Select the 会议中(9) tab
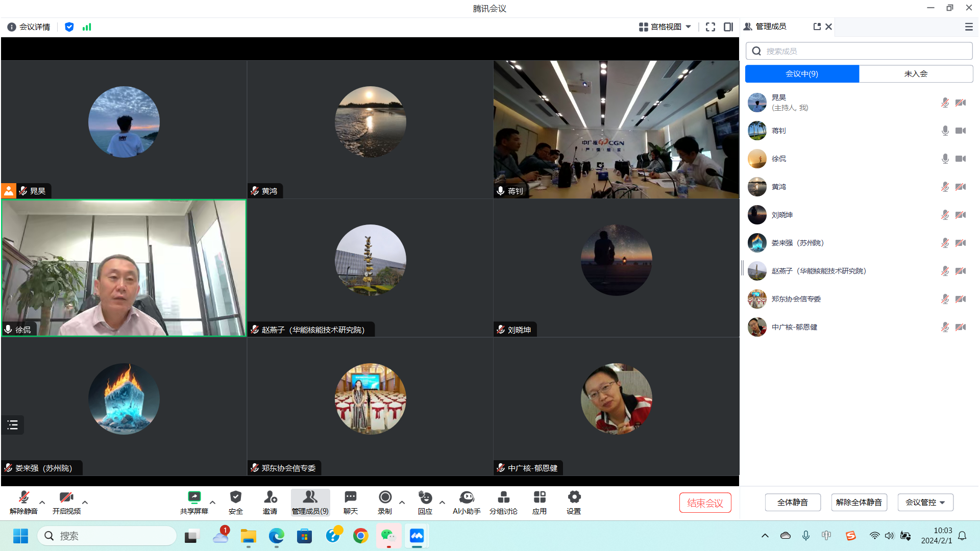 click(802, 74)
